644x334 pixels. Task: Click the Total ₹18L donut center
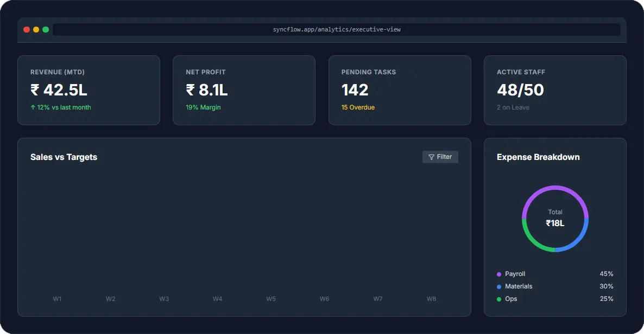tap(555, 218)
